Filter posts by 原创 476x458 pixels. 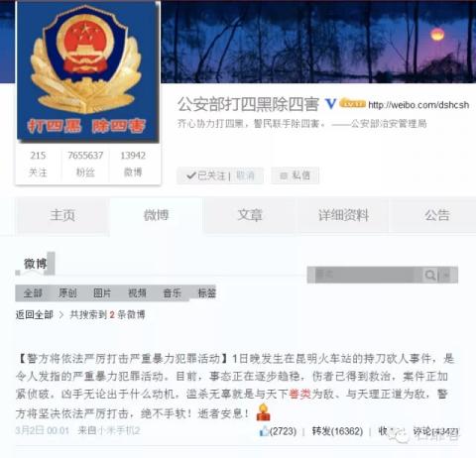(x=67, y=292)
